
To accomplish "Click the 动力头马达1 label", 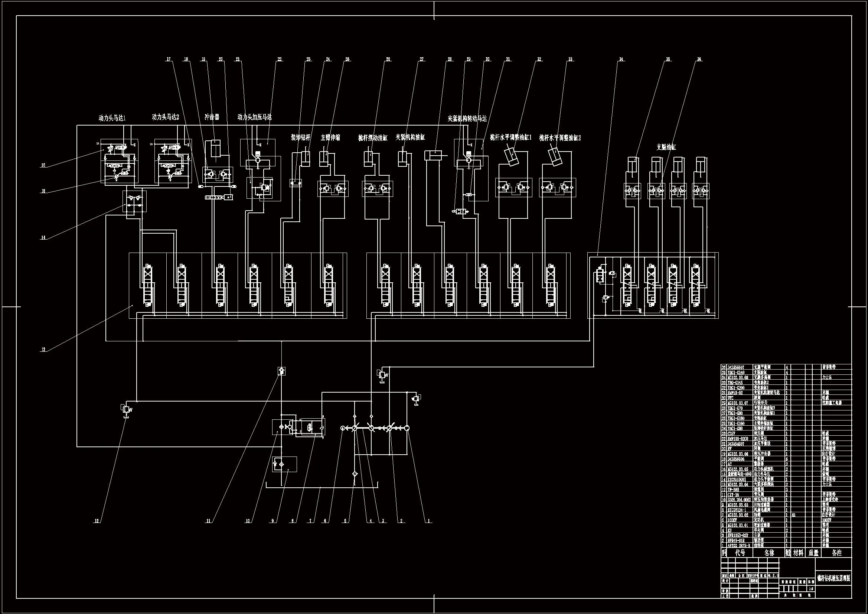I will click(112, 118).
